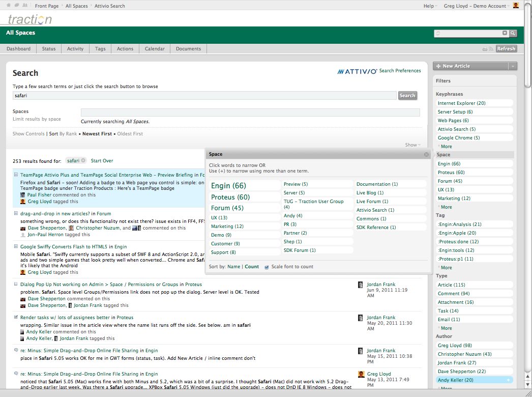Viewport: 532px width, 397px height.
Task: Toggle Show Controls in the search panel
Action: click(x=28, y=134)
